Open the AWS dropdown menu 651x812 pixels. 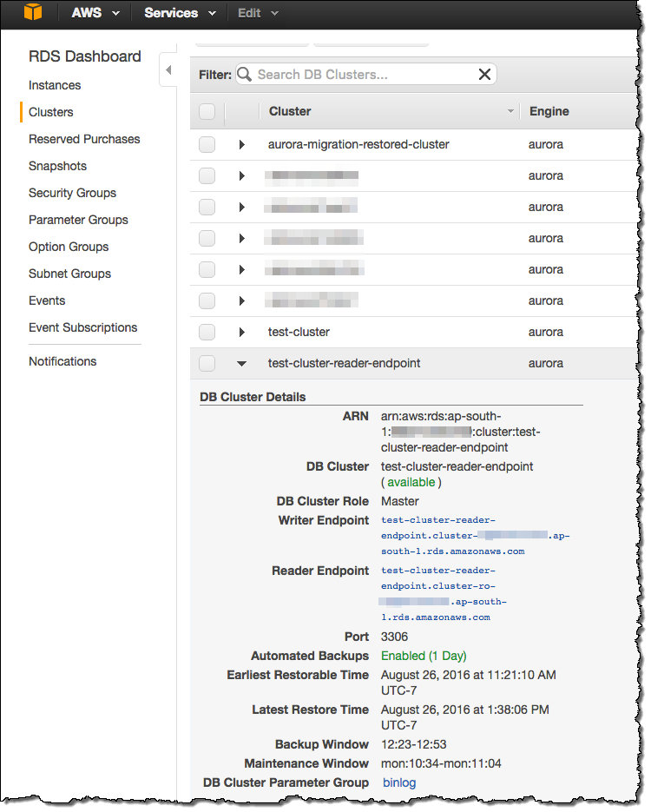95,13
